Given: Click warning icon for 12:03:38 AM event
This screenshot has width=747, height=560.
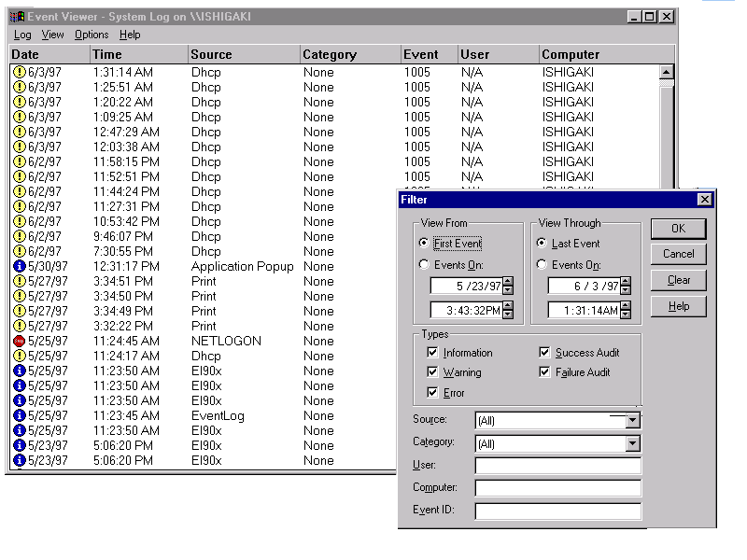Looking at the screenshot, I should point(19,147).
